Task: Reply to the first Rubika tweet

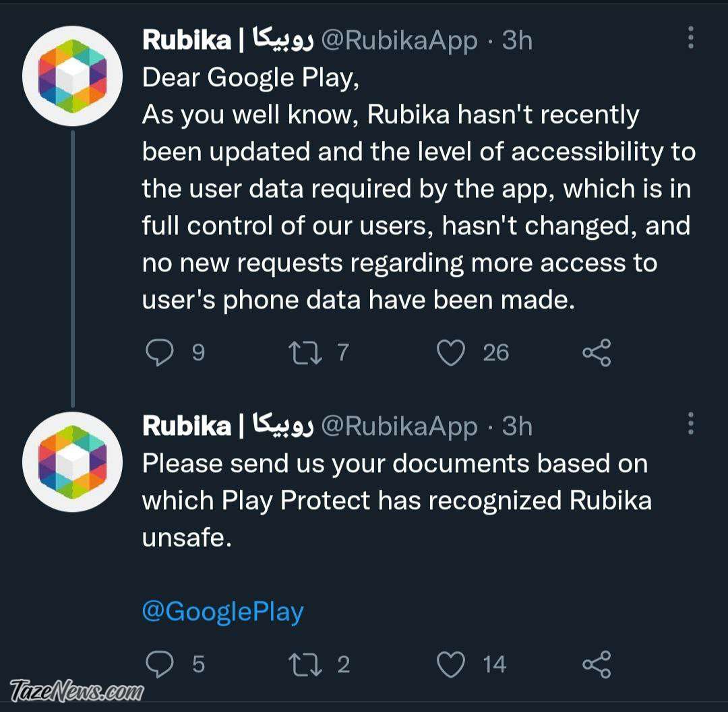Action: coord(160,352)
